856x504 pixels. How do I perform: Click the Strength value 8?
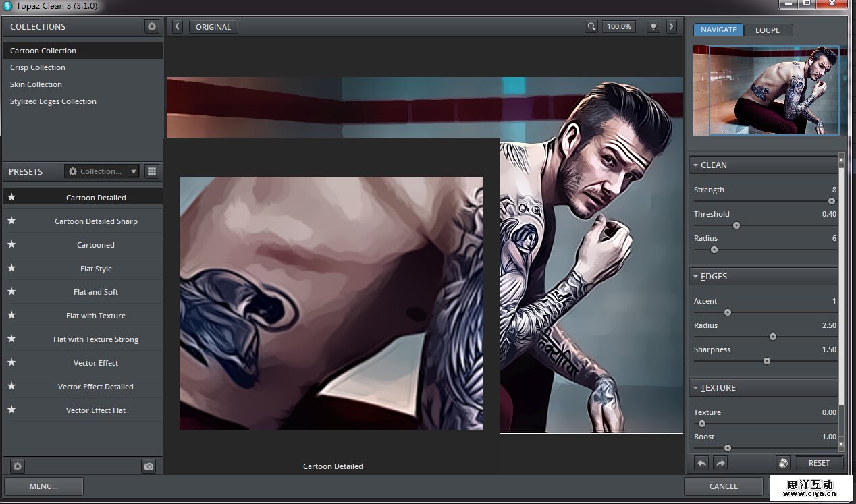[x=834, y=190]
